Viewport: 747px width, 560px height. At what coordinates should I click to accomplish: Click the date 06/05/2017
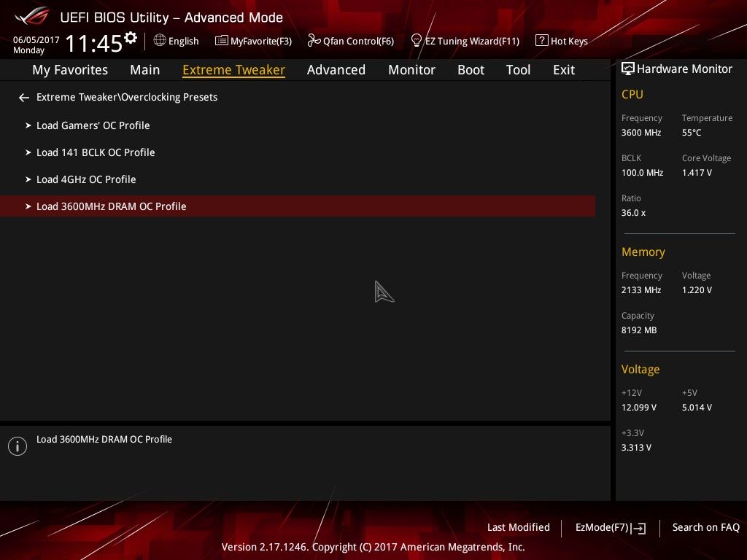36,40
